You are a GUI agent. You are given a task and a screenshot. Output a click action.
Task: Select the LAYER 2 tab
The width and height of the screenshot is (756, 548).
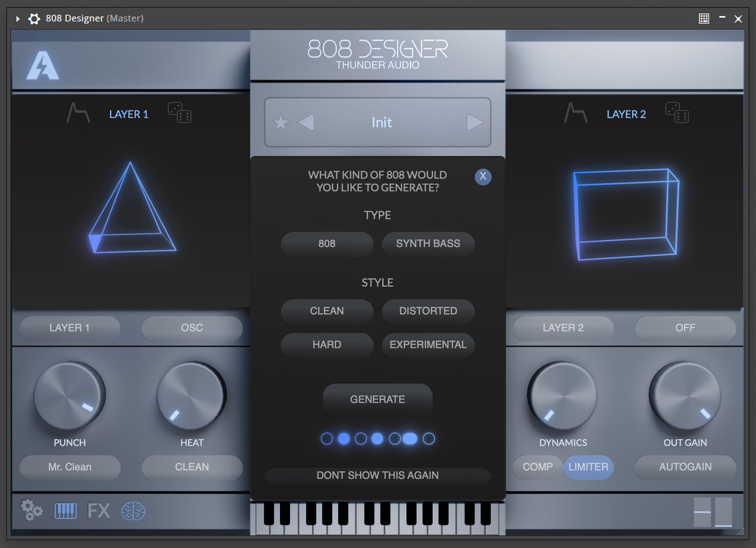tap(562, 328)
